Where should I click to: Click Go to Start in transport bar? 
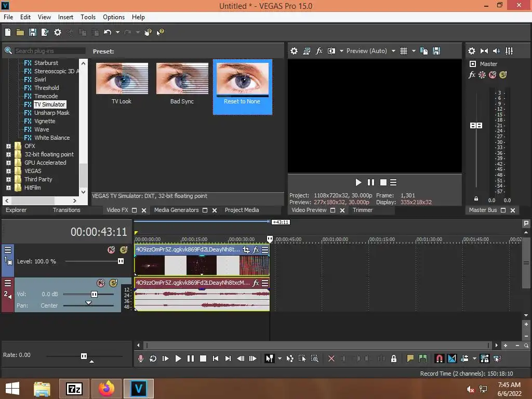216,358
